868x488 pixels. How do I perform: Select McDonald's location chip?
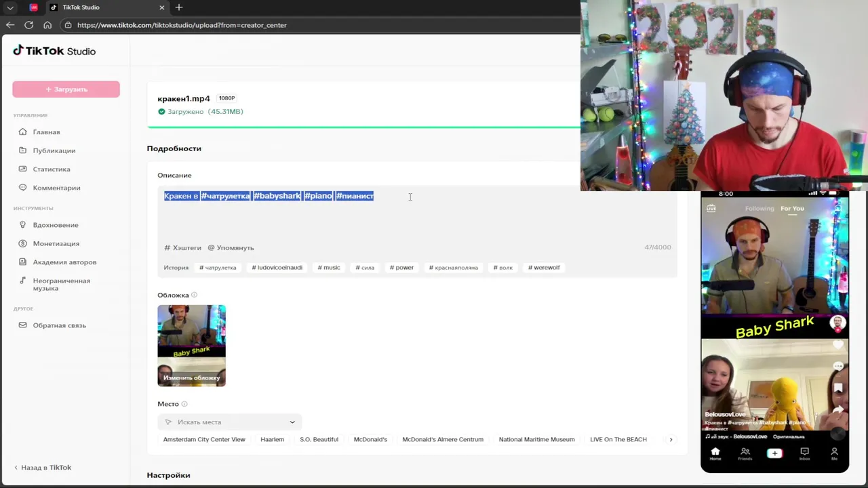[x=370, y=440]
